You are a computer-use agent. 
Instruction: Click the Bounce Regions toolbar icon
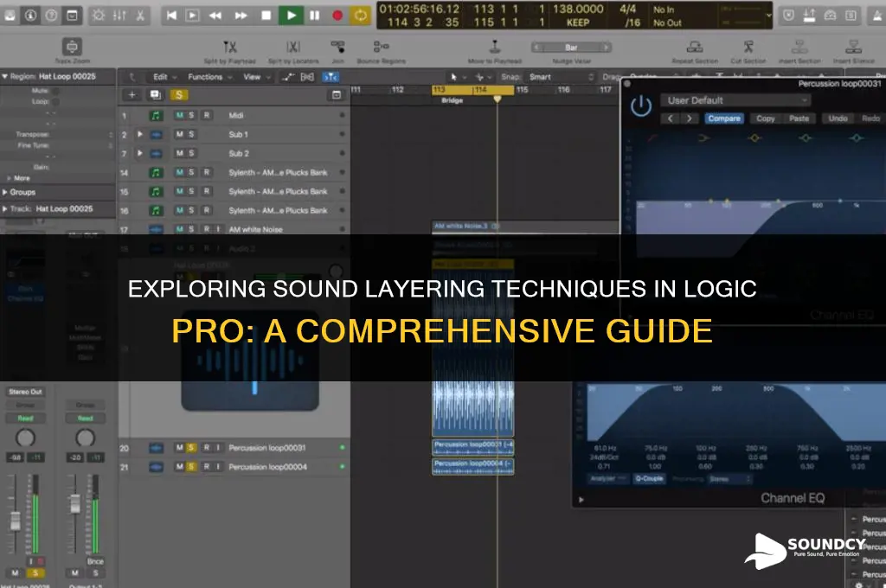(x=381, y=47)
